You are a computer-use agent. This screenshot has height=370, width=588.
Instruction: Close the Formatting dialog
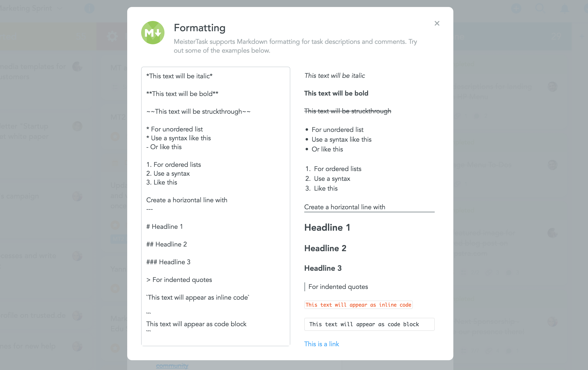coord(436,23)
